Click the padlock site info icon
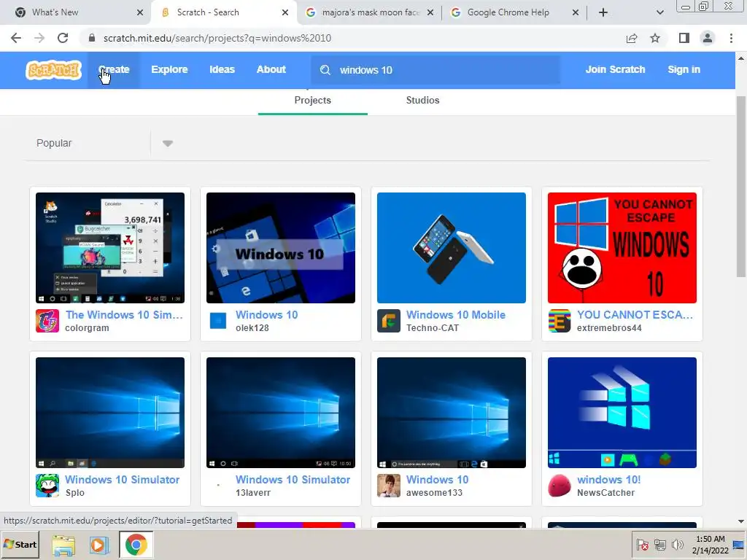The height and width of the screenshot is (560, 747). coord(92,38)
